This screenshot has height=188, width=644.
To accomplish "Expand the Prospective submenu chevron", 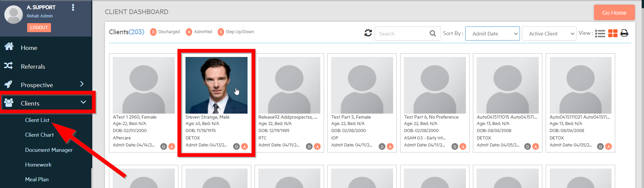I will pos(82,84).
